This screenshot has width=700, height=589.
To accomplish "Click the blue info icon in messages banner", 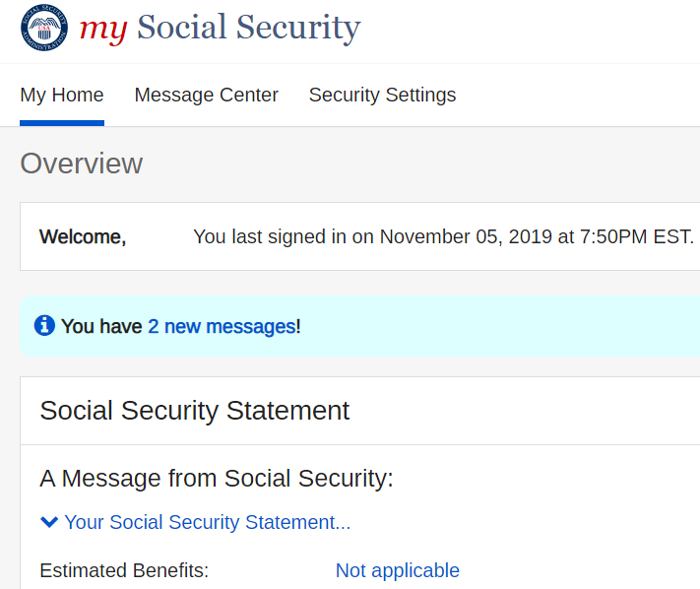I will (44, 326).
